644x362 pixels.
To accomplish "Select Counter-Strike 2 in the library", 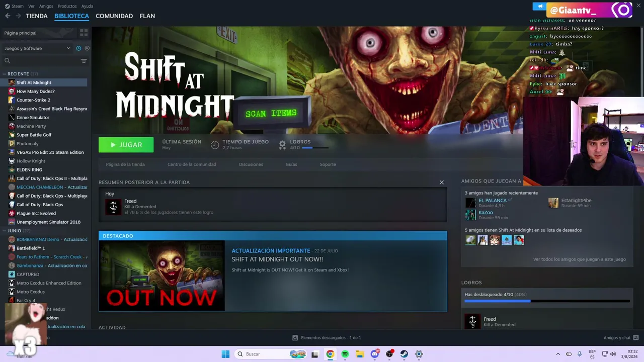I will point(33,100).
